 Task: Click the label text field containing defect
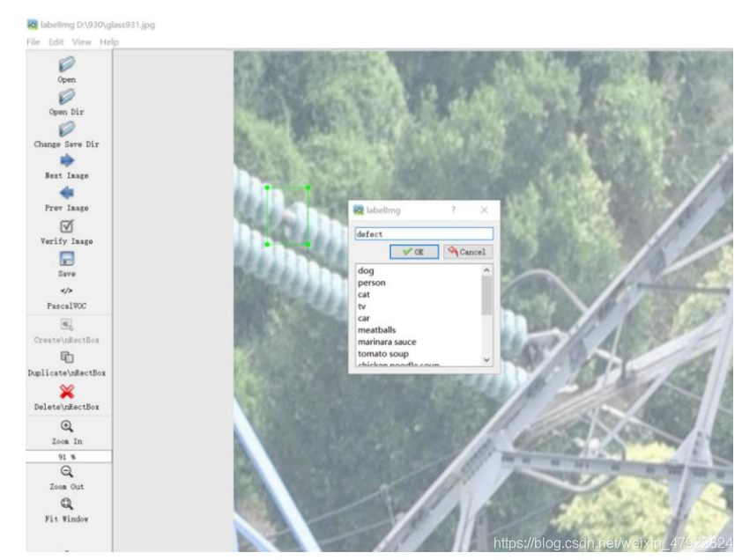tap(423, 234)
